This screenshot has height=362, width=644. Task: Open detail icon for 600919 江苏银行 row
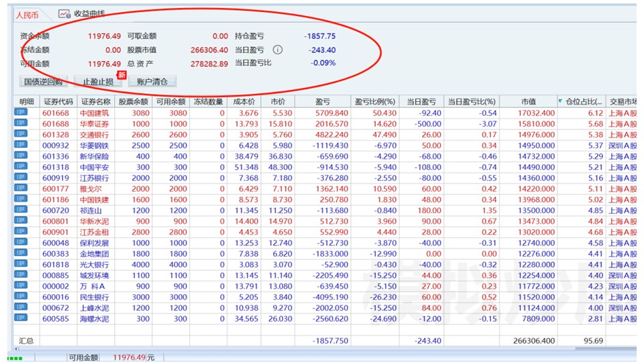point(21,177)
